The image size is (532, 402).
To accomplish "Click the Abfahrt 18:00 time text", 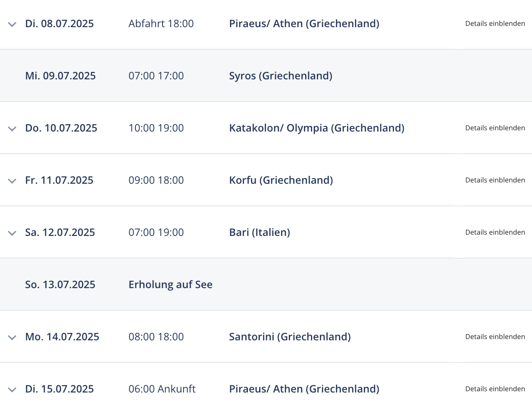I will (x=161, y=24).
